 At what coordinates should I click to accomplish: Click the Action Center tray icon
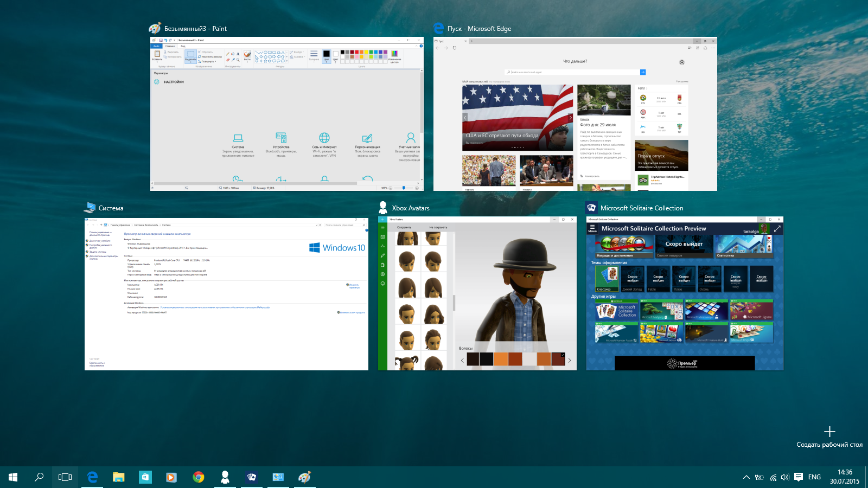pyautogui.click(x=798, y=477)
